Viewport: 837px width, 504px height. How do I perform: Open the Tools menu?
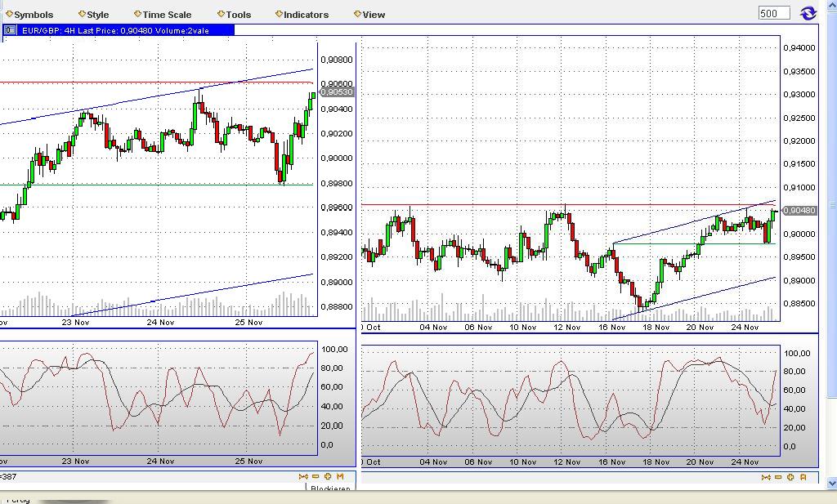click(x=236, y=14)
